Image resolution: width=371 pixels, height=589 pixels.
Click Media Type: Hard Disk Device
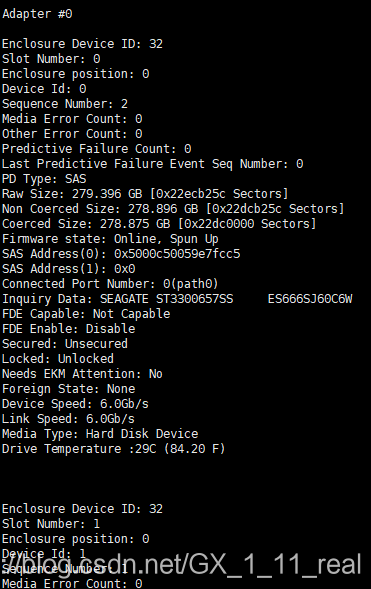tap(100, 434)
